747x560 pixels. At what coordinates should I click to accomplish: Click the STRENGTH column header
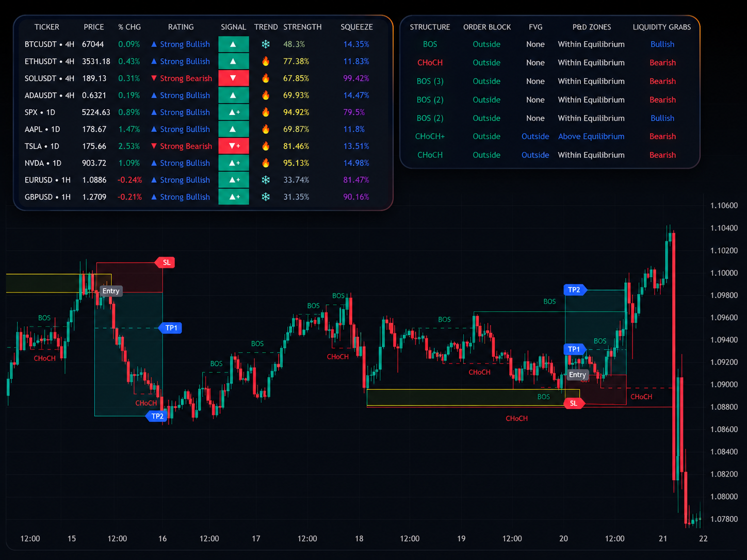click(x=302, y=27)
